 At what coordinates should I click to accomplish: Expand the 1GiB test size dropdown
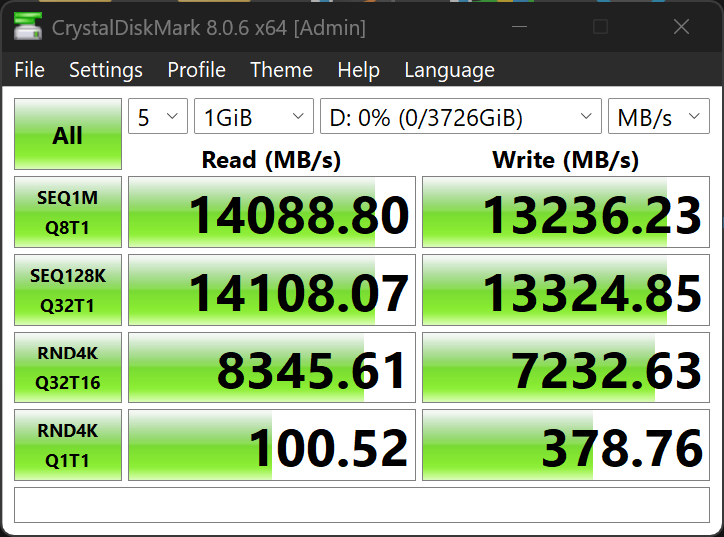(x=254, y=116)
